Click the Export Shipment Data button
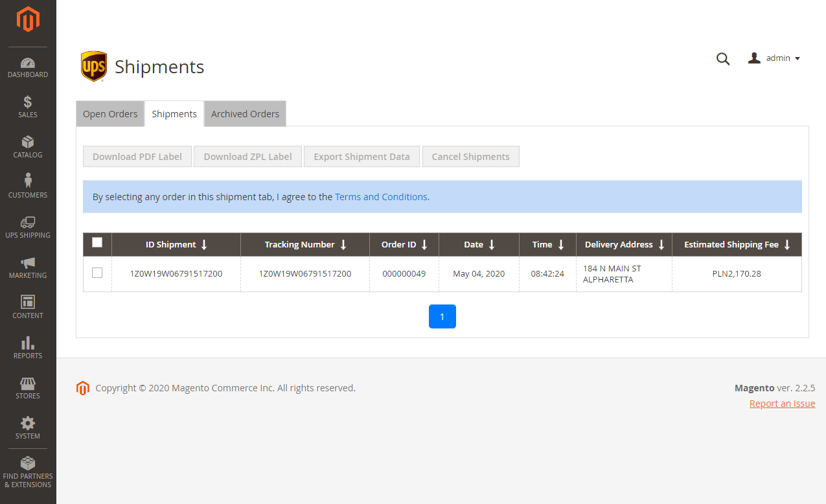Image resolution: width=826 pixels, height=504 pixels. click(x=361, y=156)
